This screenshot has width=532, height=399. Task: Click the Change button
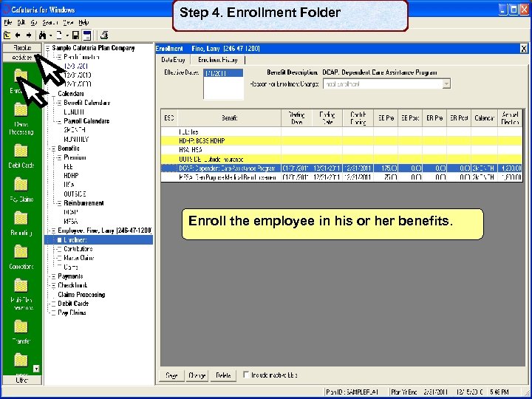[197, 375]
